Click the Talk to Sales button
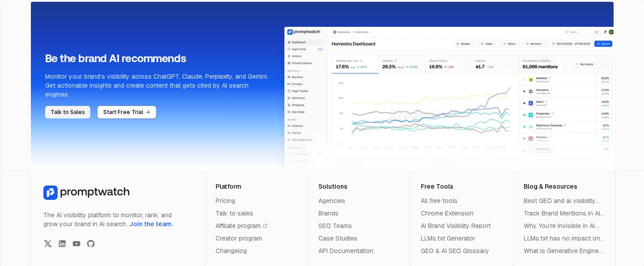This screenshot has height=266, width=644. (68, 112)
